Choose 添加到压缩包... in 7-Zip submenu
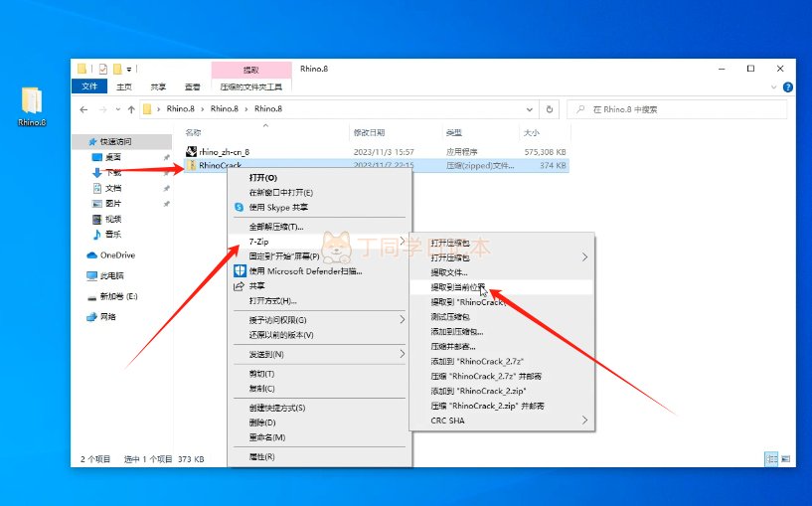 (x=501, y=331)
